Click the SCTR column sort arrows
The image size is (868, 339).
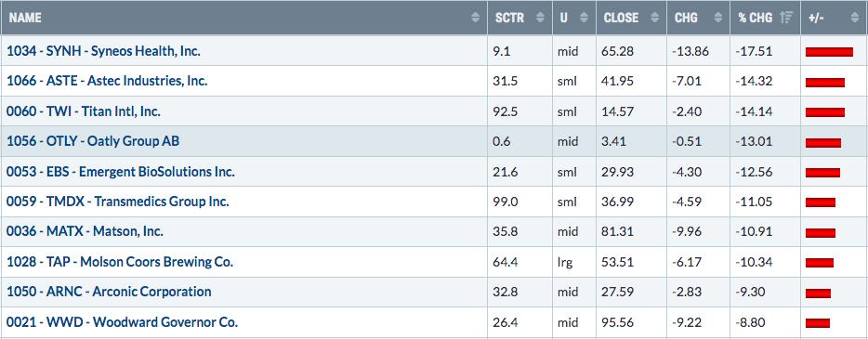[541, 18]
